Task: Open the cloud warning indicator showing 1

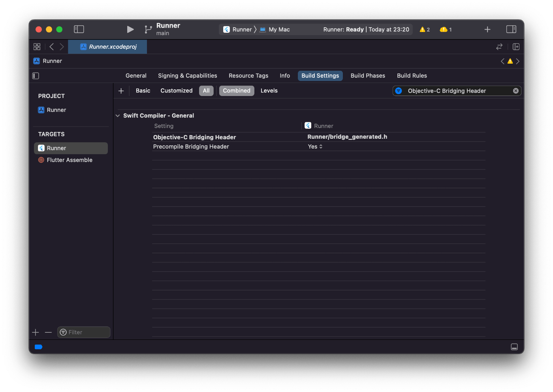Action: pyautogui.click(x=446, y=30)
